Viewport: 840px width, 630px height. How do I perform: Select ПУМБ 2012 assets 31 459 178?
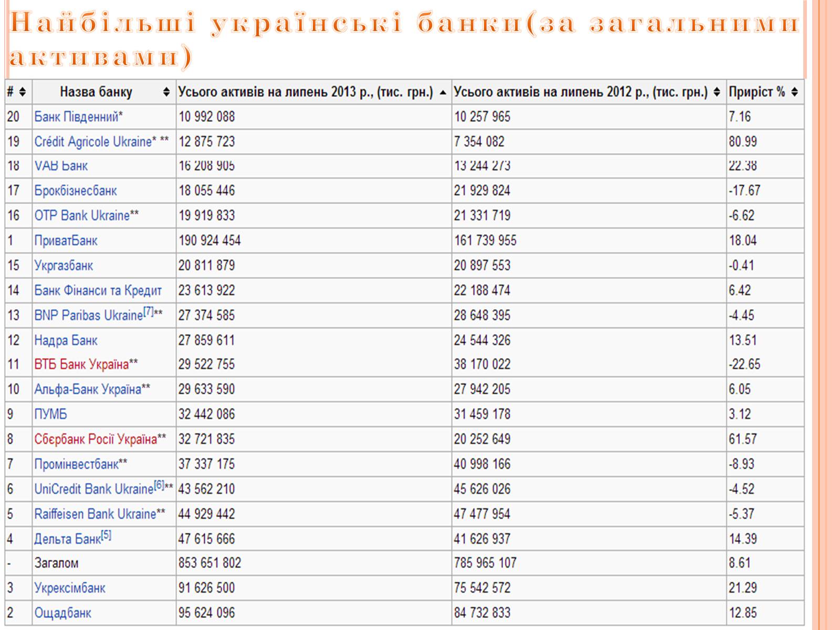[482, 415]
